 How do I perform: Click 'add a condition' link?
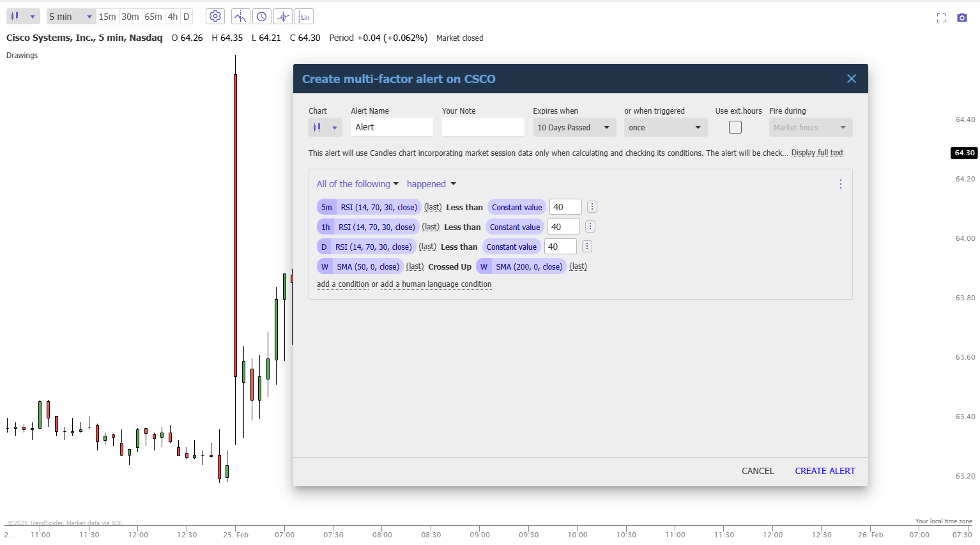[343, 284]
